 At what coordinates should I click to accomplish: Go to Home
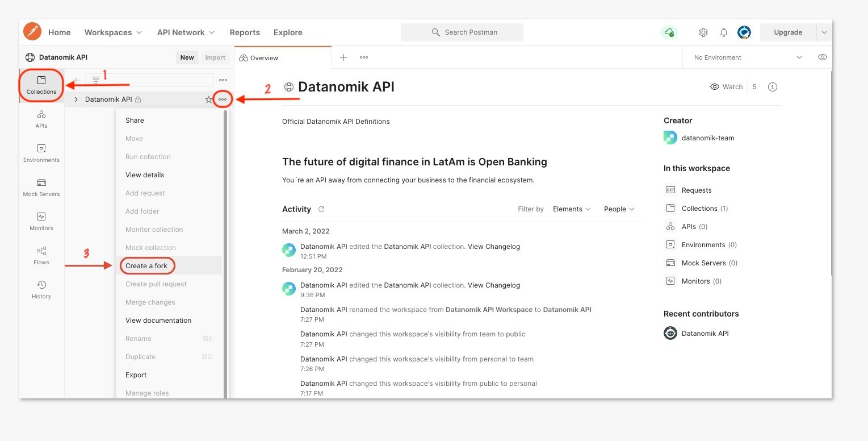[x=60, y=32]
